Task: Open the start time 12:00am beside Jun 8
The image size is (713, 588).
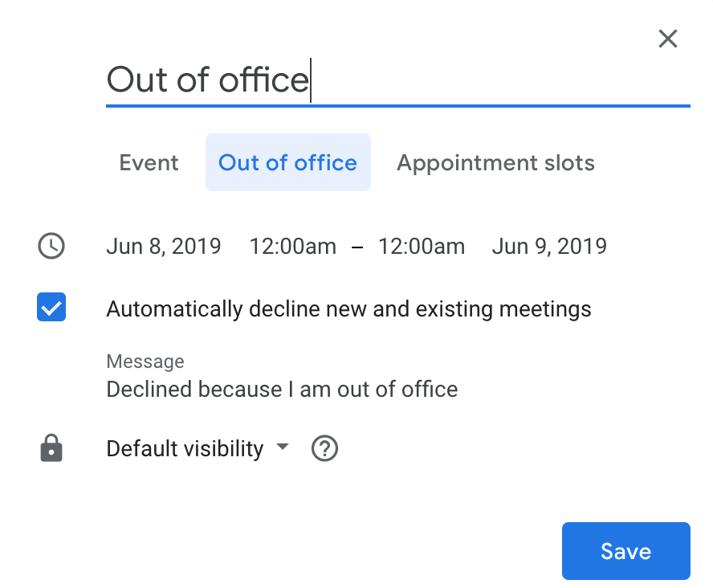Action: coord(292,246)
